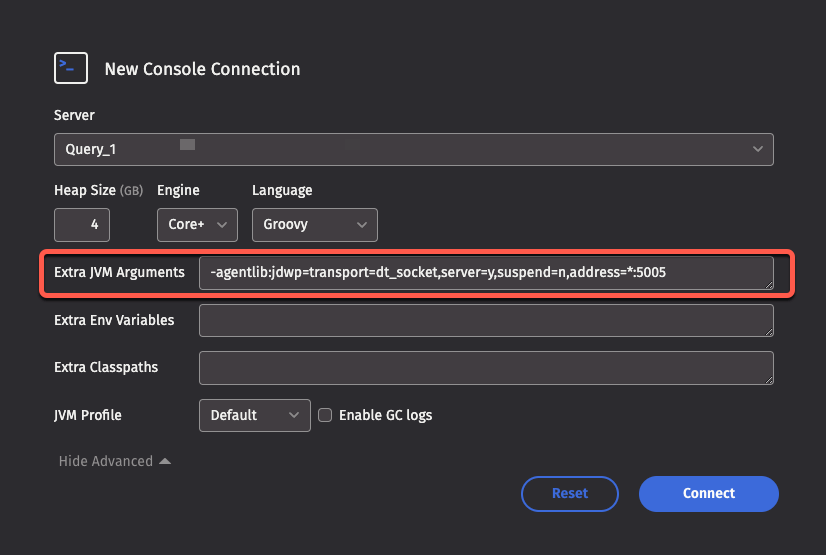Collapse the section using Hide Advanced

click(114, 461)
